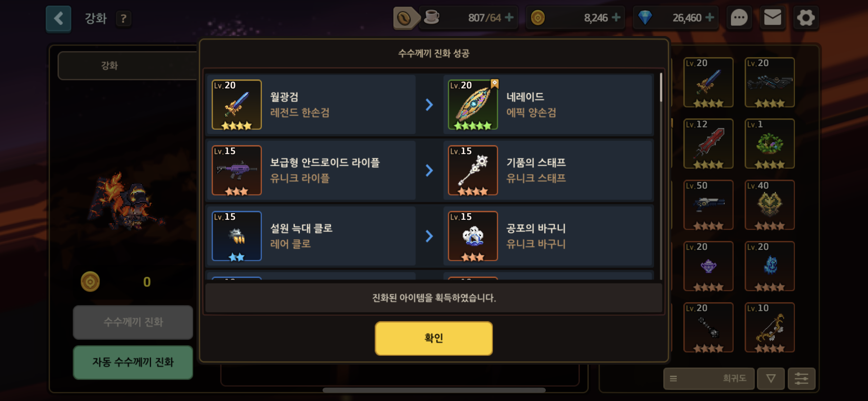Viewport: 868px width, 401px height.
Task: Add gems with the plus icon
Action: (710, 17)
